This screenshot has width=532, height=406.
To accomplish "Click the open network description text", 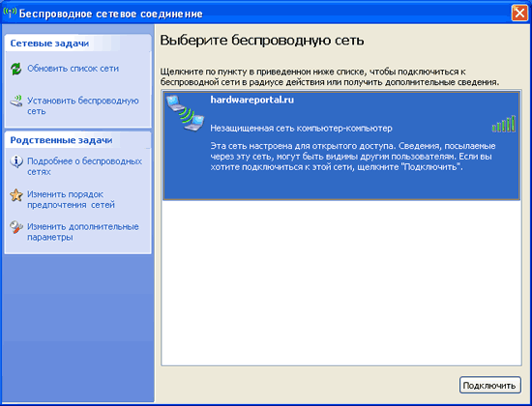I will pos(353,157).
